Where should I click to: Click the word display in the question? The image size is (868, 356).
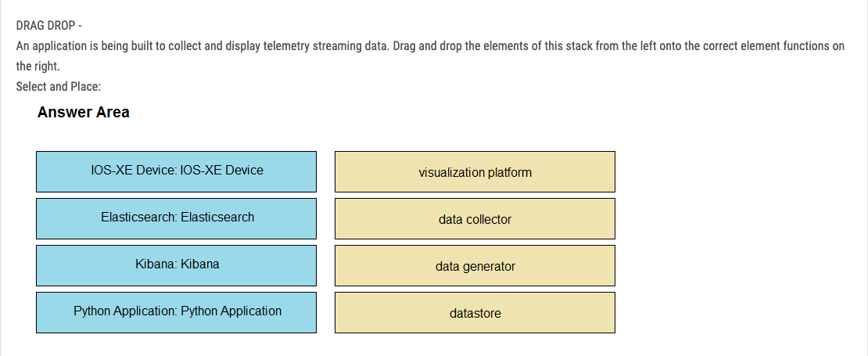tap(242, 46)
